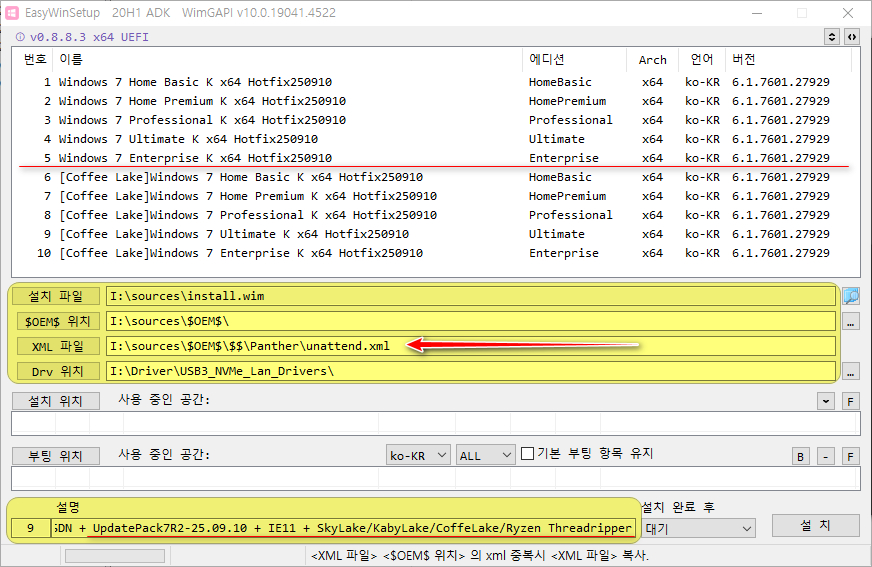Click the install.wim path field

click(x=470, y=296)
